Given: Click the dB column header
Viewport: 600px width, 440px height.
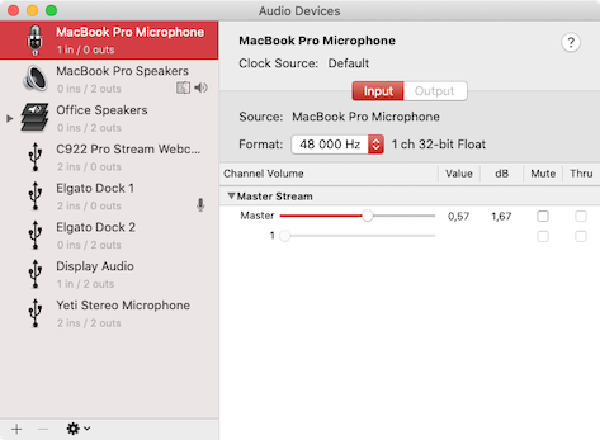Looking at the screenshot, I should 502,174.
